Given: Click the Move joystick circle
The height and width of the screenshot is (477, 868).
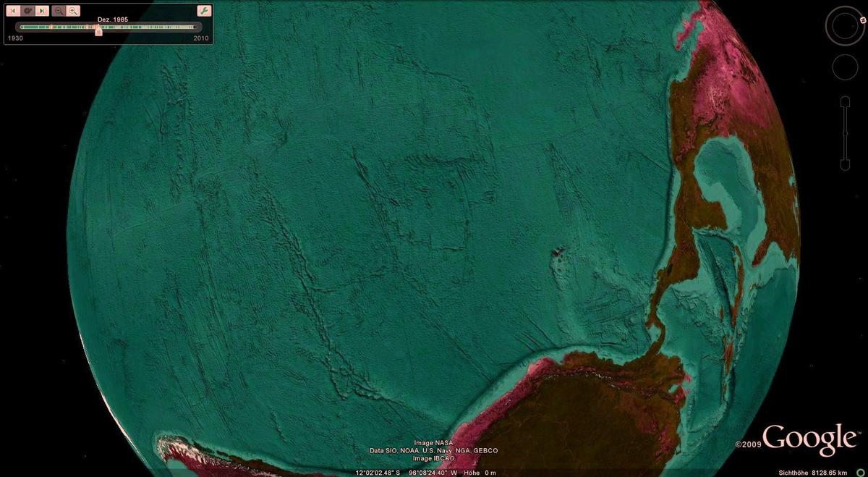Looking at the screenshot, I should [845, 67].
